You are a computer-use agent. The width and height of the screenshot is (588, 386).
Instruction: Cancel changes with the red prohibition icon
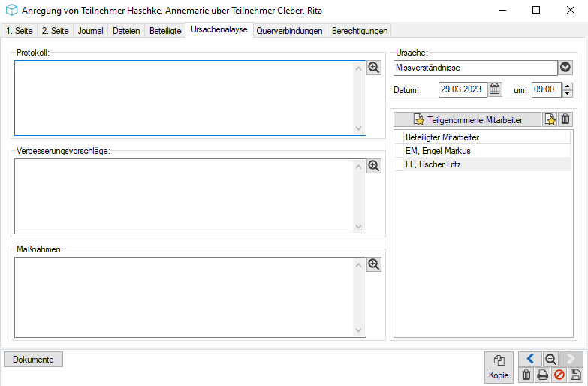[559, 375]
